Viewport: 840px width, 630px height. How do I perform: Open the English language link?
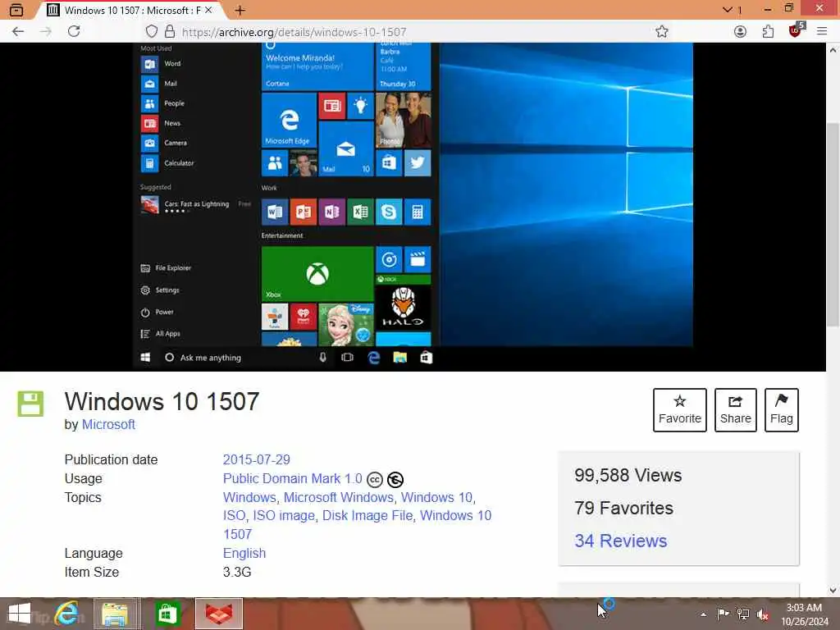click(244, 553)
